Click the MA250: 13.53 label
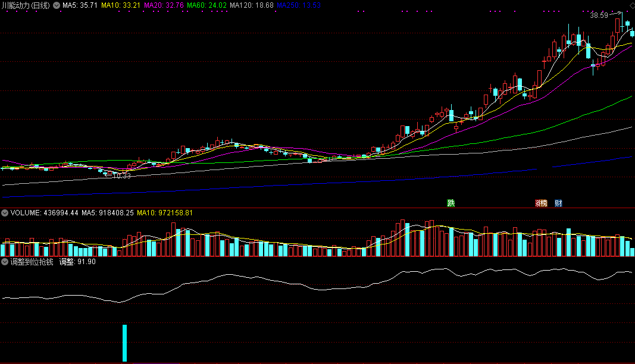Image resolution: width=635 pixels, height=364 pixels. 299,6
